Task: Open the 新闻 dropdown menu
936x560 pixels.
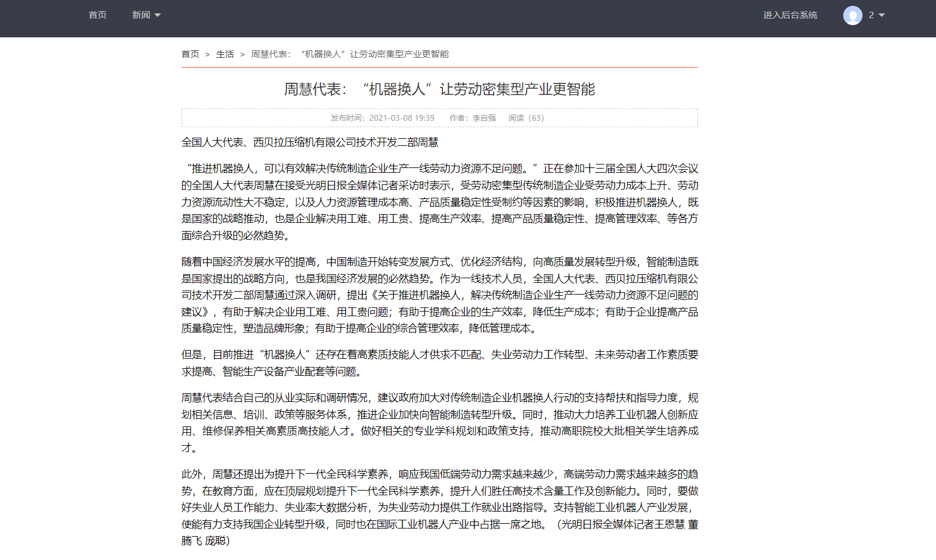Action: click(146, 15)
